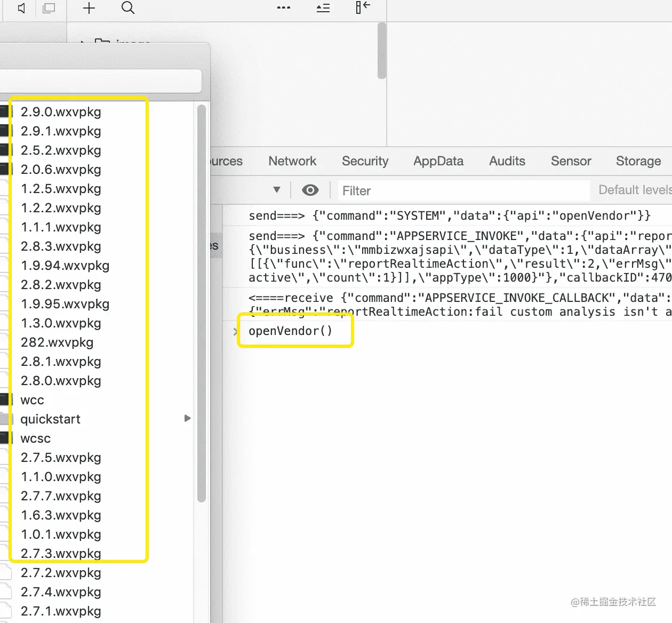The image size is (672, 623).
Task: Select file 2.8.3.wxvpkg
Action: [61, 246]
